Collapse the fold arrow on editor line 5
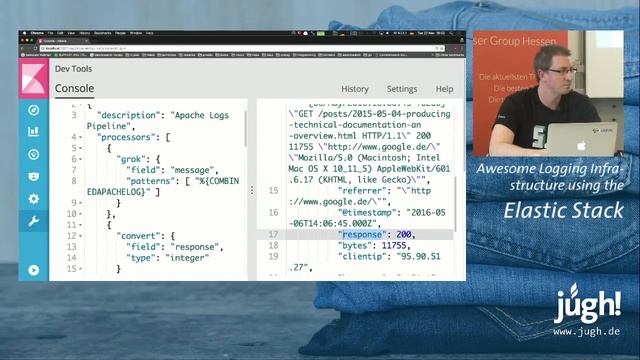Image resolution: width=640 pixels, height=360 pixels. coord(80,148)
